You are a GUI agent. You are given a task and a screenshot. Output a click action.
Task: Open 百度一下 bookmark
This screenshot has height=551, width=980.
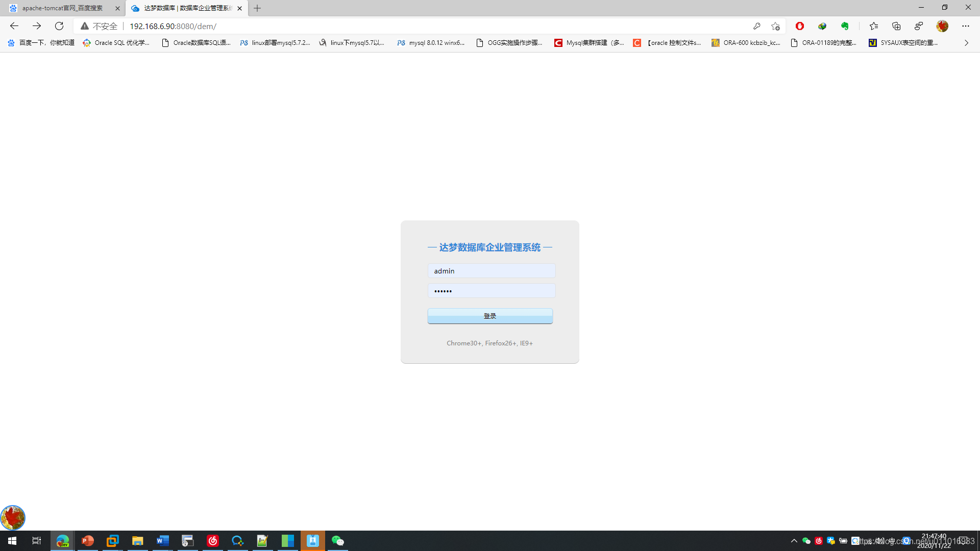pos(41,43)
